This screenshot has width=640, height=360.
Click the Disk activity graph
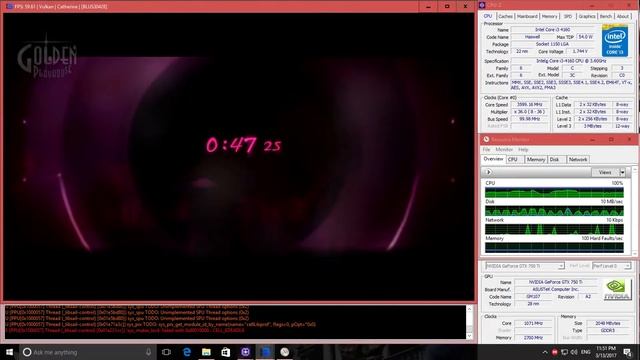554,211
